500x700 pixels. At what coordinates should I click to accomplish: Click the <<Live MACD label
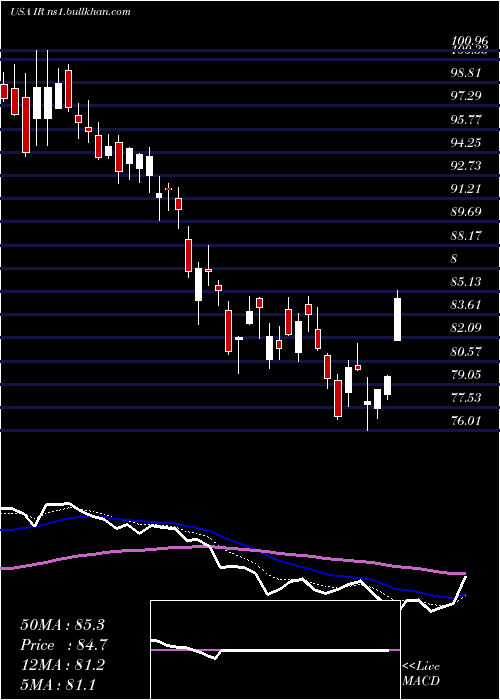(421, 673)
